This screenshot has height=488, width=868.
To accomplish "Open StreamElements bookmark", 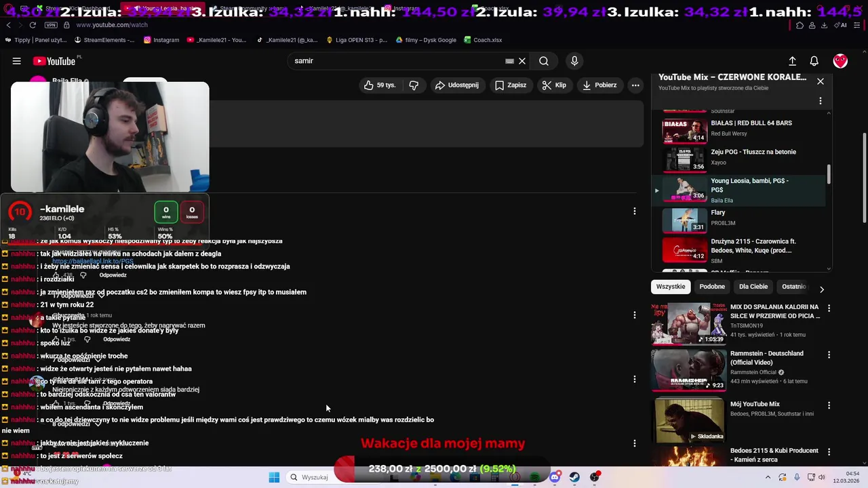I will click(x=104, y=40).
